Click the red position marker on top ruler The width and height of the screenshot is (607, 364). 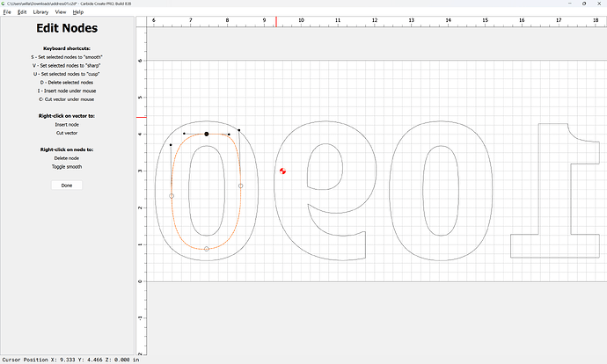click(x=276, y=22)
